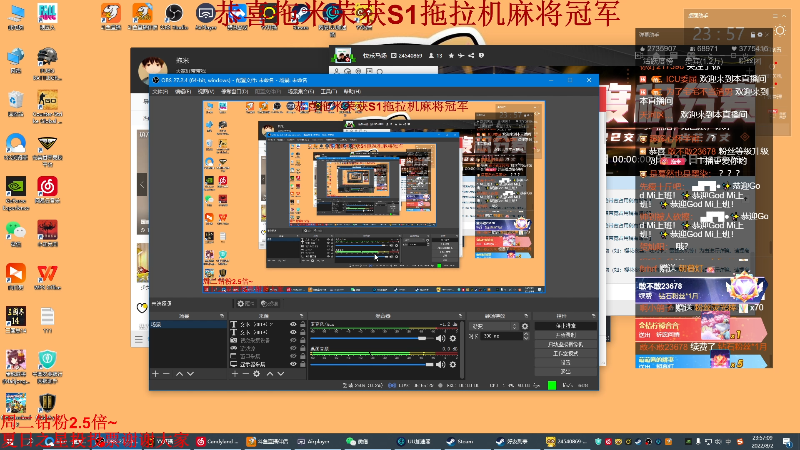This screenshot has width=800, height=450.
Task: Click 桌面音频 volume slider handle
Action: tap(429, 364)
